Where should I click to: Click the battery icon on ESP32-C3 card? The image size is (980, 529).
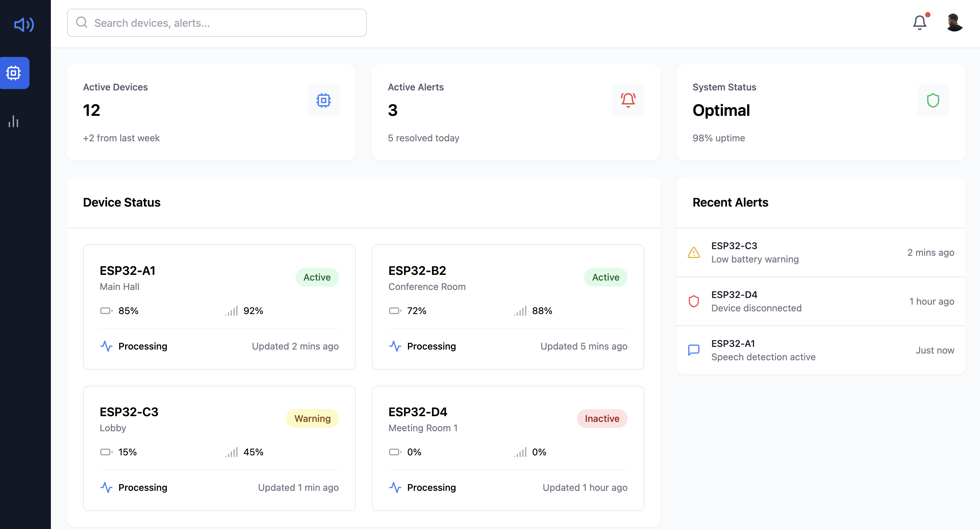(x=106, y=452)
